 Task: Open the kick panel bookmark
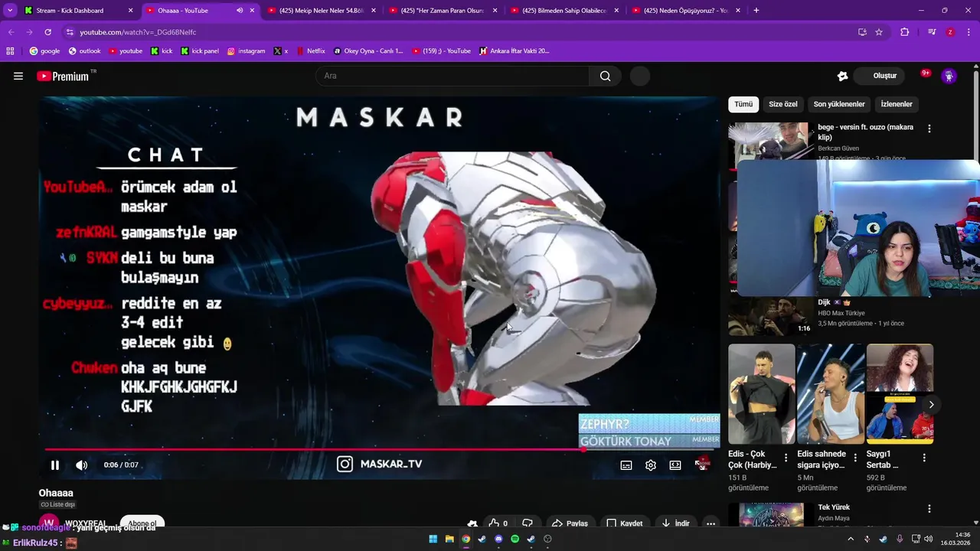(200, 51)
